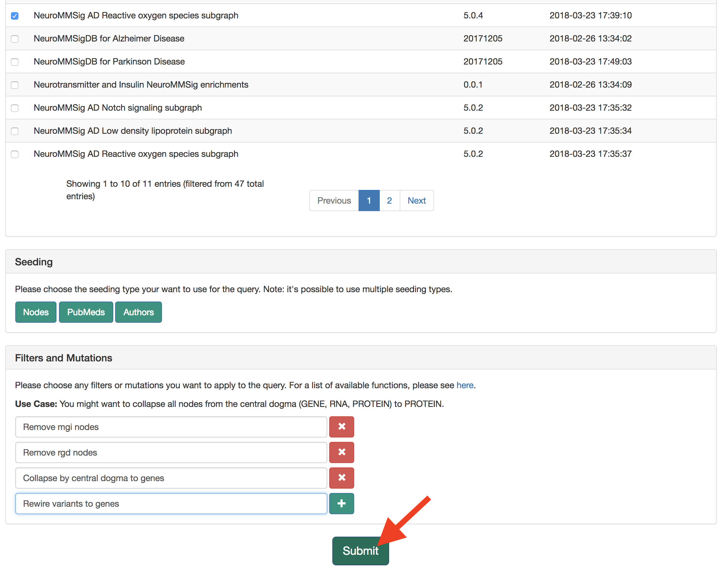The height and width of the screenshot is (575, 728).
Task: Focus the 'Rewire variants to genes' input
Action: point(171,503)
